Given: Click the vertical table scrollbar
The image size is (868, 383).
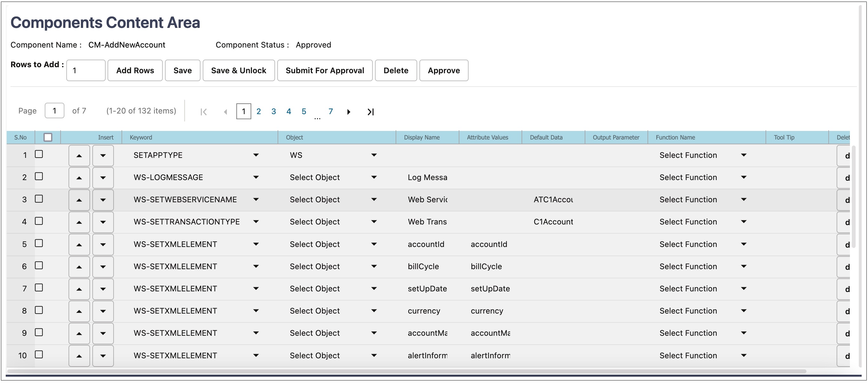Looking at the screenshot, I should (x=853, y=197).
